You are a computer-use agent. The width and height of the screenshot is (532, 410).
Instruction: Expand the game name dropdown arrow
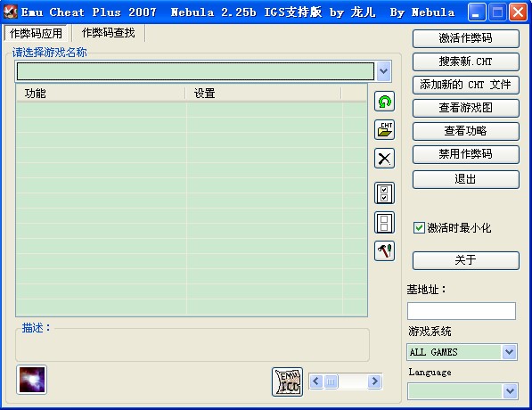(x=383, y=71)
